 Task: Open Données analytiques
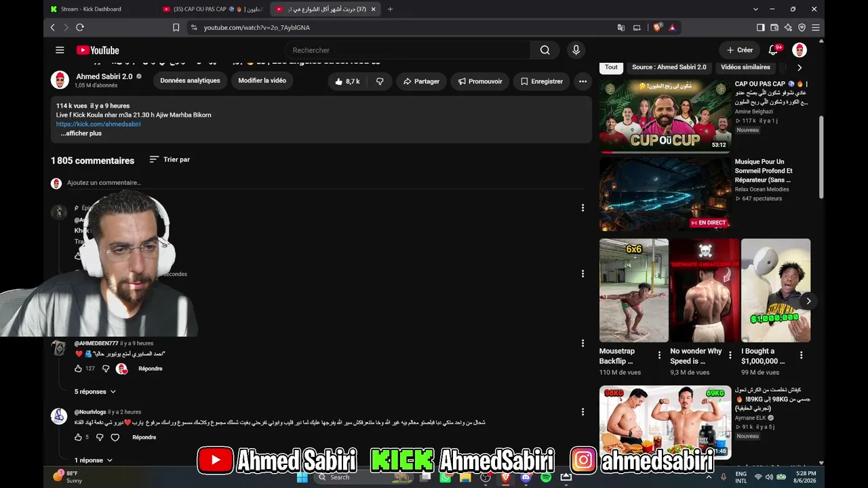(x=190, y=81)
